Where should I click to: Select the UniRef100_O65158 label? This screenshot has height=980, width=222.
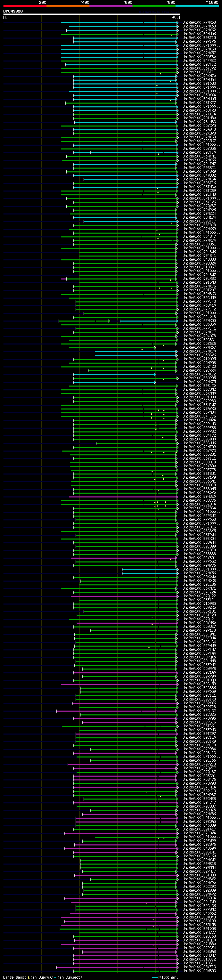click(x=199, y=924)
